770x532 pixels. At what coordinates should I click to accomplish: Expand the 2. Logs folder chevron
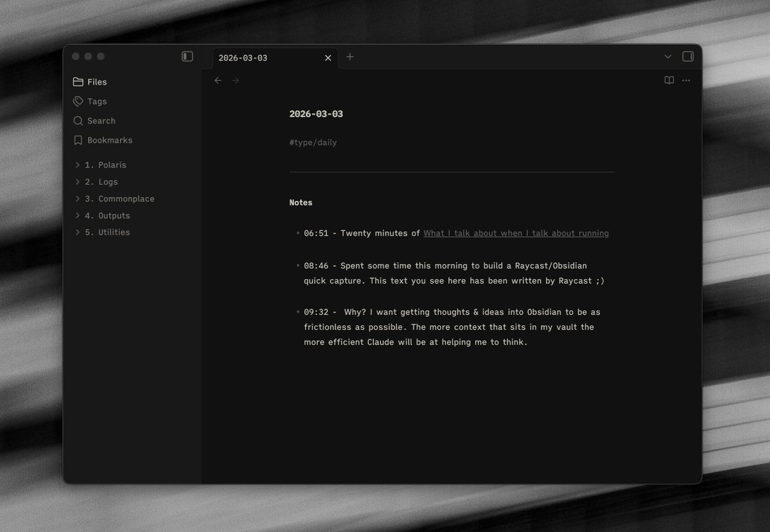(x=78, y=182)
